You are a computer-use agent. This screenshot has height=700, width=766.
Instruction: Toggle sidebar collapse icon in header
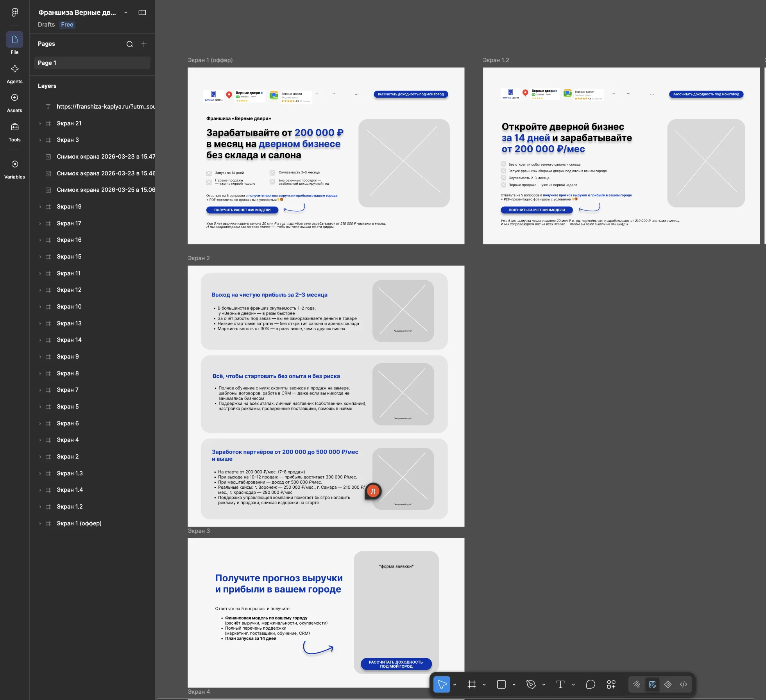(142, 12)
